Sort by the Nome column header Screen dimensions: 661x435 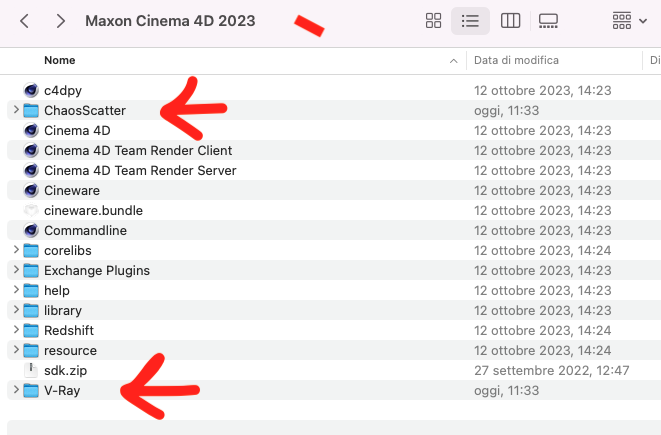(59, 60)
